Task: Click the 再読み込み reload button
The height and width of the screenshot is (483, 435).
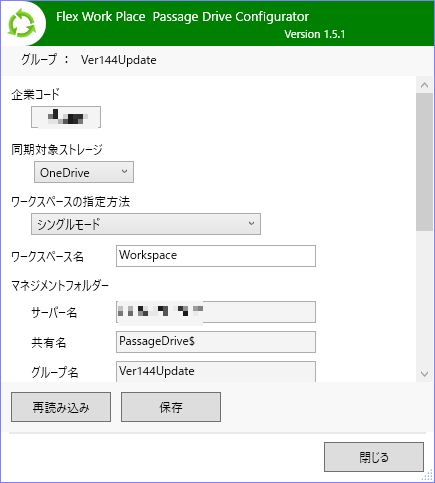Action: (61, 407)
